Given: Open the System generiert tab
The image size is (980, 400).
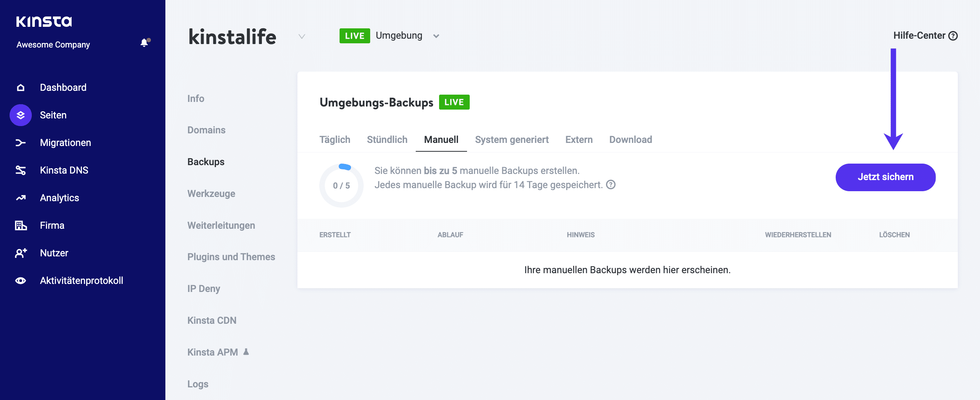Looking at the screenshot, I should pos(512,139).
